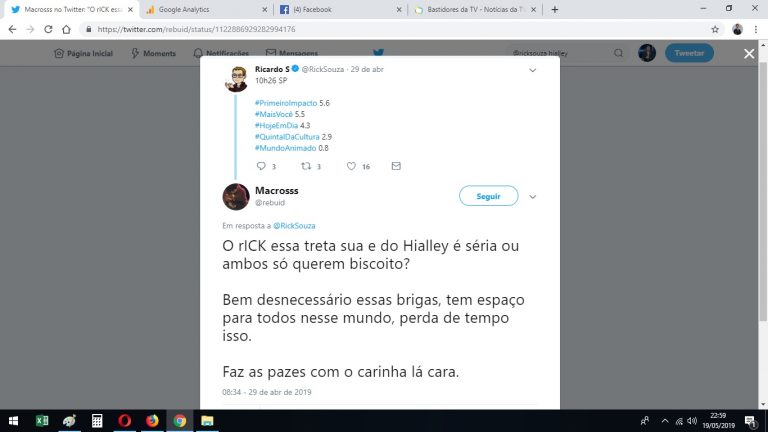Show hidden system tray icons

[x=665, y=421]
